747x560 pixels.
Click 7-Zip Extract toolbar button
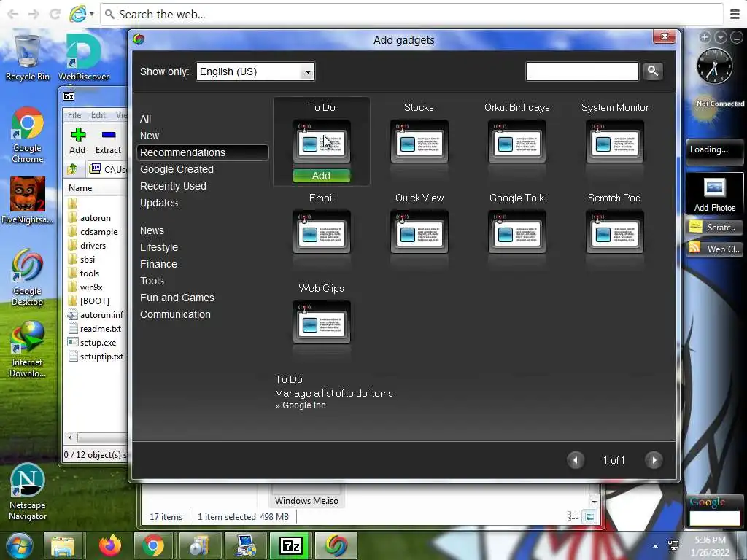tap(108, 141)
